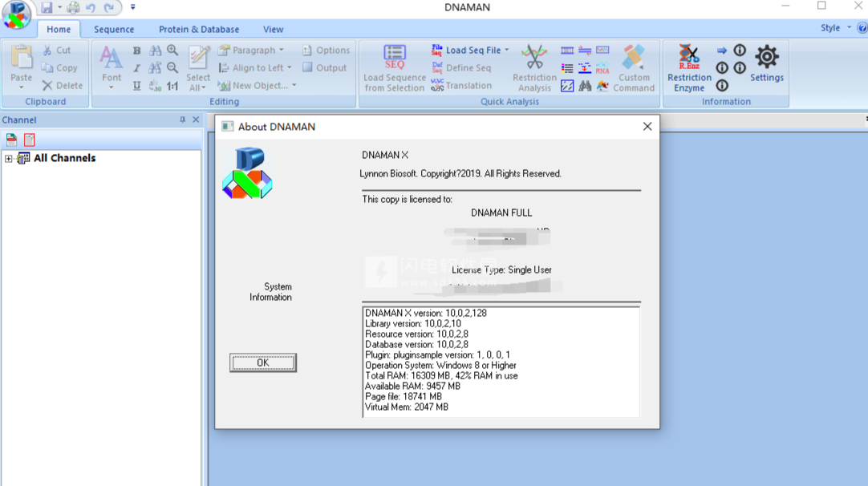Open the Settings gear

[x=767, y=63]
